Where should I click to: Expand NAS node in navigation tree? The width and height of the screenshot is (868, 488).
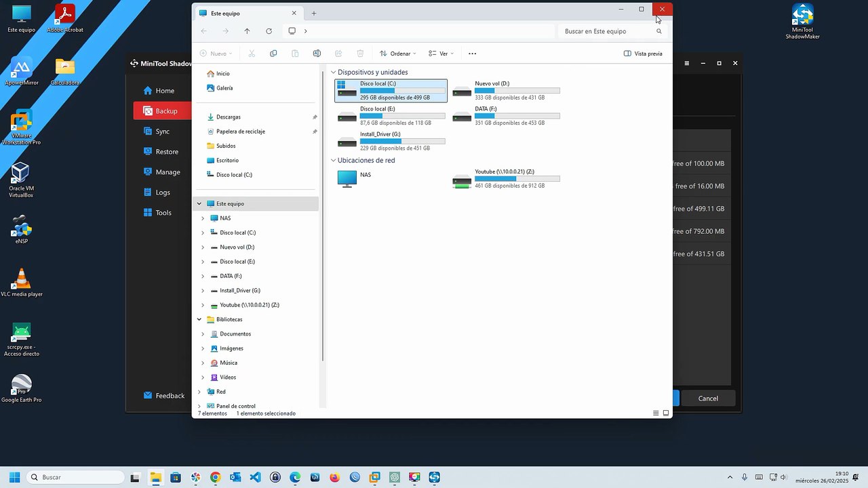203,218
